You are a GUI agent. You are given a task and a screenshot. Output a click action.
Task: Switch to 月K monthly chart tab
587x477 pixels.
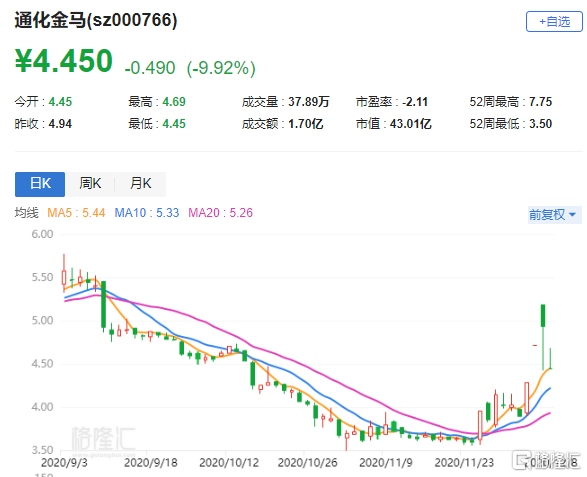point(140,184)
